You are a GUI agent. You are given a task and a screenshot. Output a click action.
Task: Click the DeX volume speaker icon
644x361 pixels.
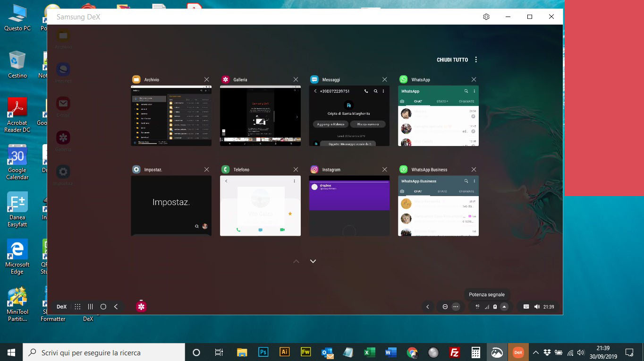point(537,307)
